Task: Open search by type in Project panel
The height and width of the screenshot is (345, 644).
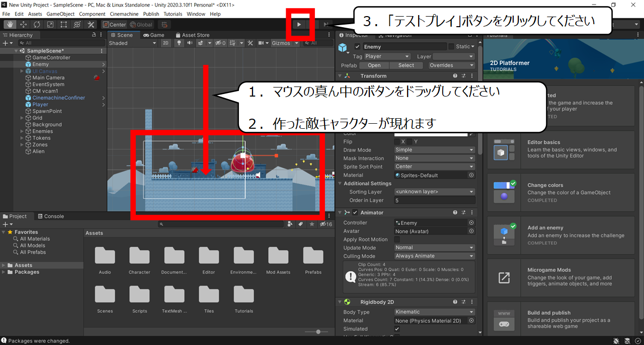Action: pyautogui.click(x=290, y=224)
